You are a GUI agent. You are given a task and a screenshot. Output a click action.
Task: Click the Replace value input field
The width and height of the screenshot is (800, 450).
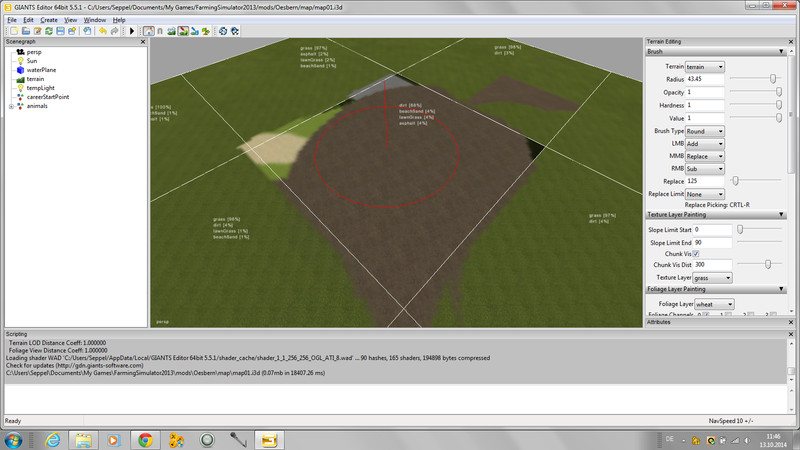[x=706, y=181]
